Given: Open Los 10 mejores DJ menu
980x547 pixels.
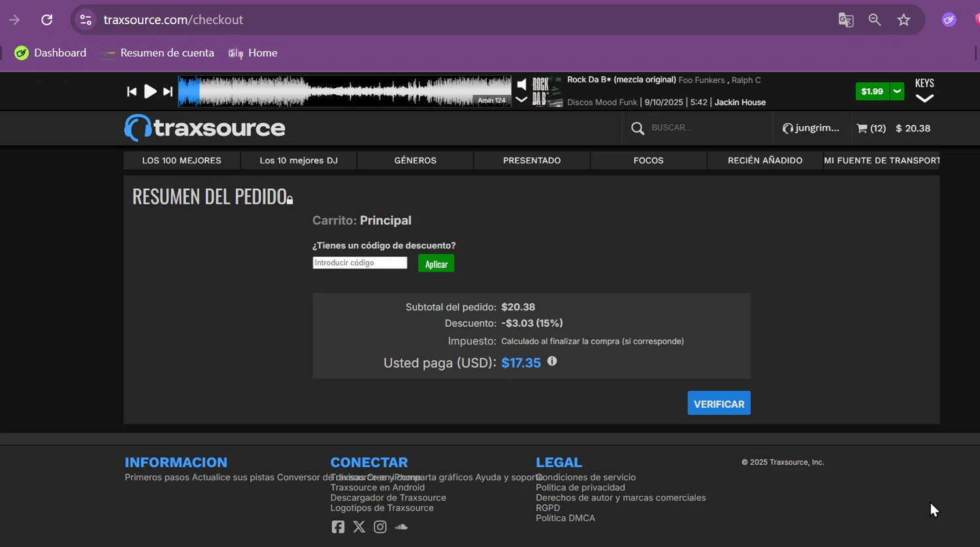Looking at the screenshot, I should [299, 161].
